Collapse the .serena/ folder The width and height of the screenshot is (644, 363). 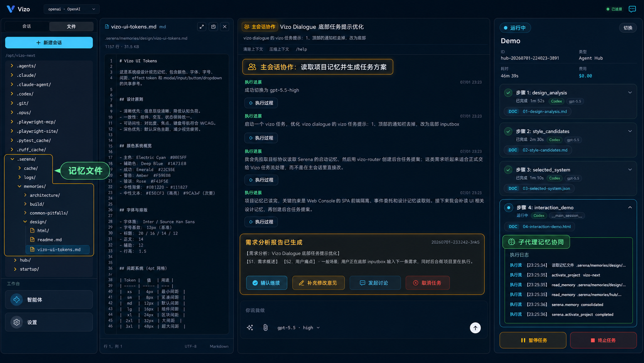[x=12, y=159]
